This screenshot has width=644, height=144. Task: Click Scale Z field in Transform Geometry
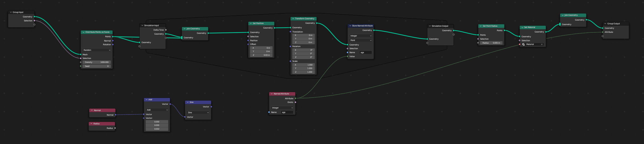tap(304, 72)
